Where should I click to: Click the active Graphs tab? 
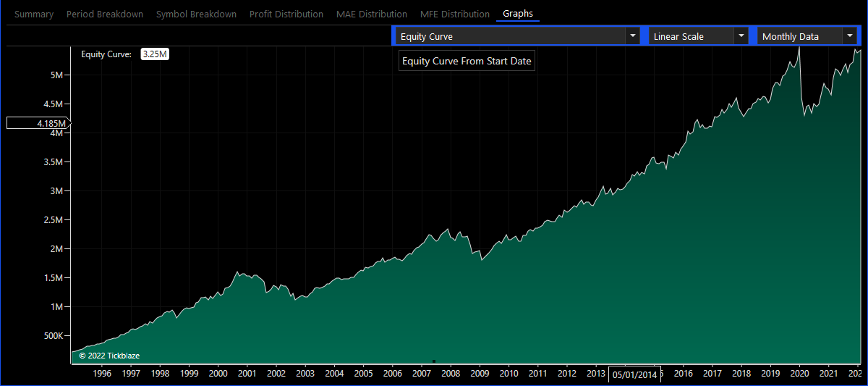(x=517, y=14)
